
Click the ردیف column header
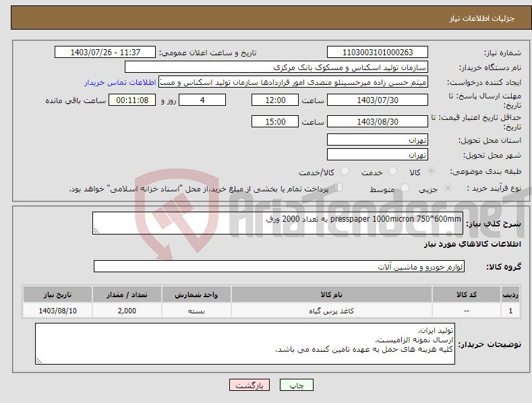[510, 294]
